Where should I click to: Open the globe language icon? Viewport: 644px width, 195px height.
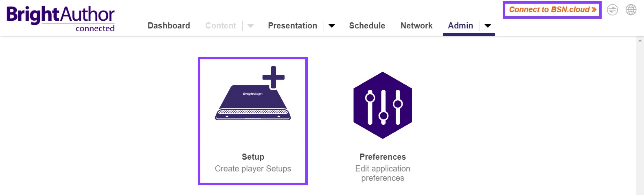click(631, 10)
